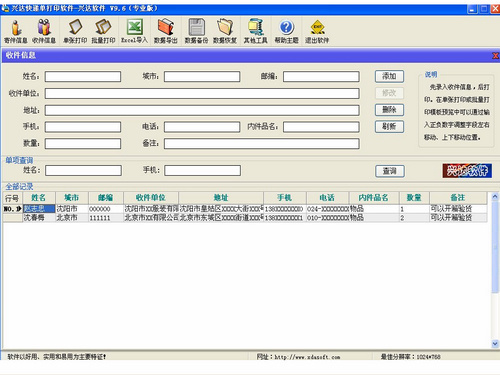Focus the 收件单位 recipient company field
The width and height of the screenshot is (500, 375).
tap(202, 93)
